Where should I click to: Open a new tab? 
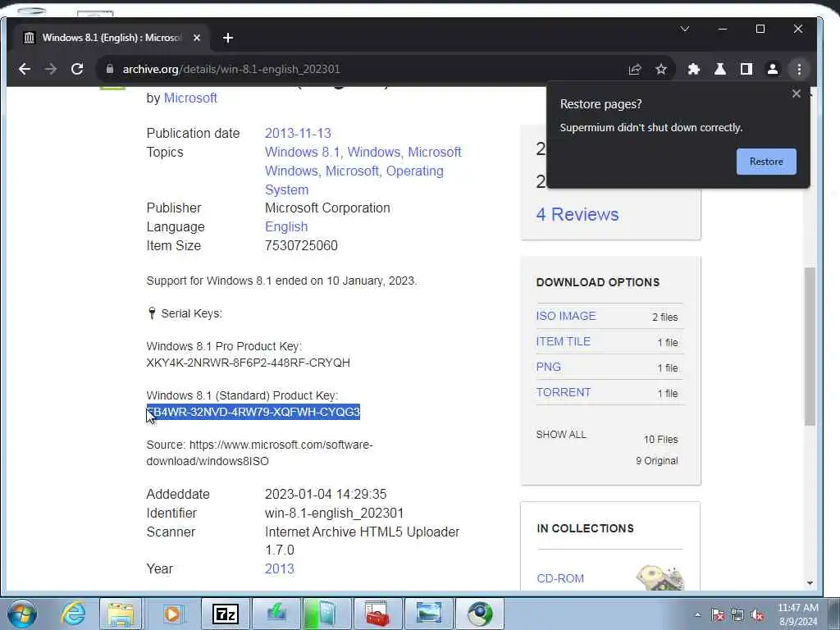(228, 38)
